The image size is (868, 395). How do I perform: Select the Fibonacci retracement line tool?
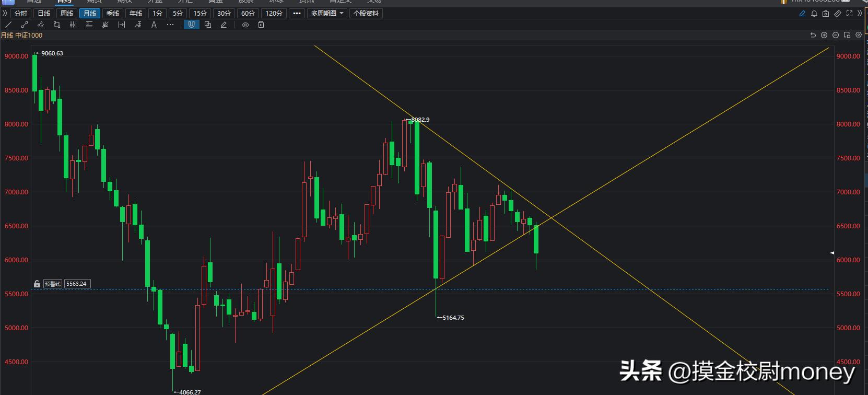pyautogui.click(x=138, y=25)
